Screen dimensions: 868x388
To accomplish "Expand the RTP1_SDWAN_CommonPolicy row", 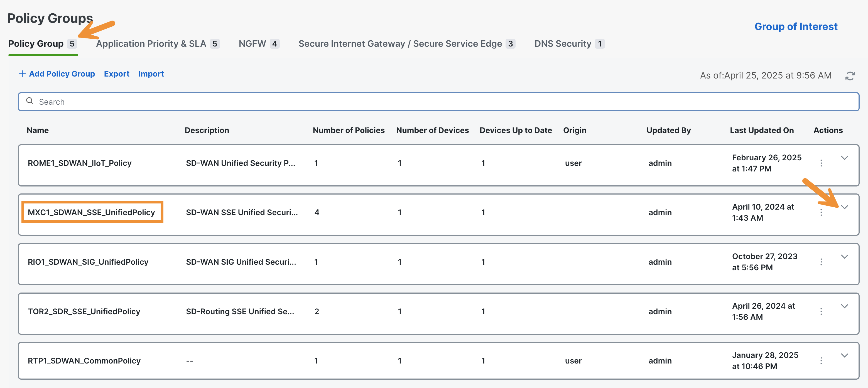I will pyautogui.click(x=844, y=355).
